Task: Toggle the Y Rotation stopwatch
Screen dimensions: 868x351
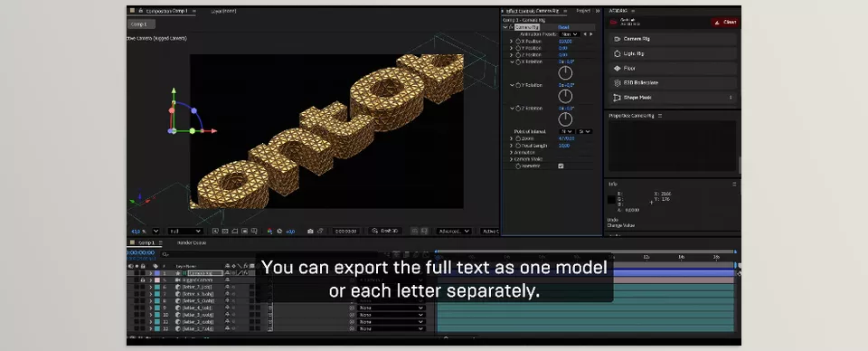Action: pos(518,85)
